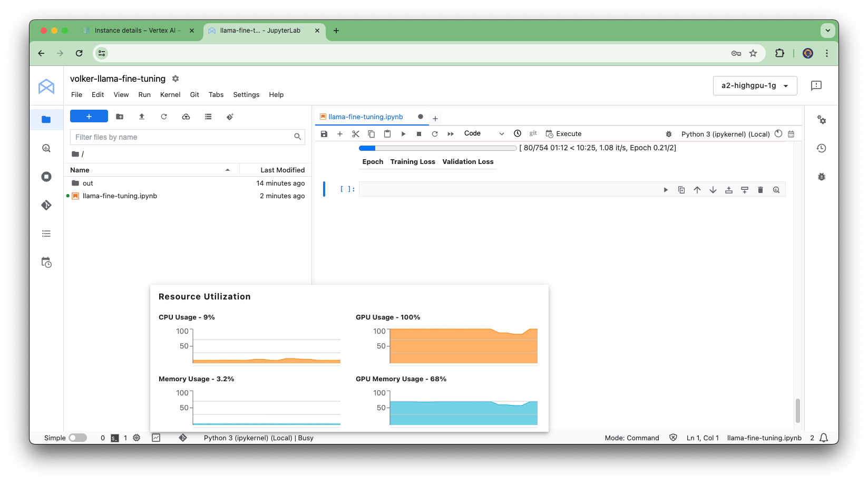
Task: Restart kernel and run all cells
Action: point(451,134)
